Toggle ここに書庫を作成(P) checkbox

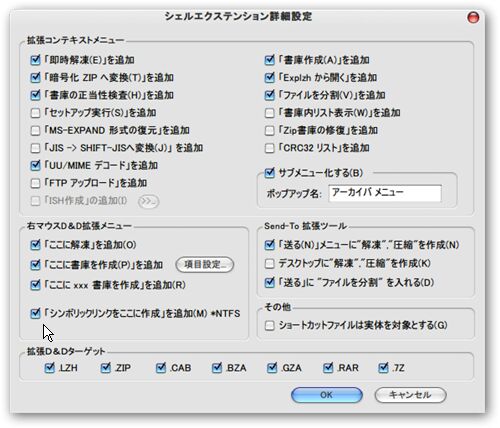pos(35,265)
